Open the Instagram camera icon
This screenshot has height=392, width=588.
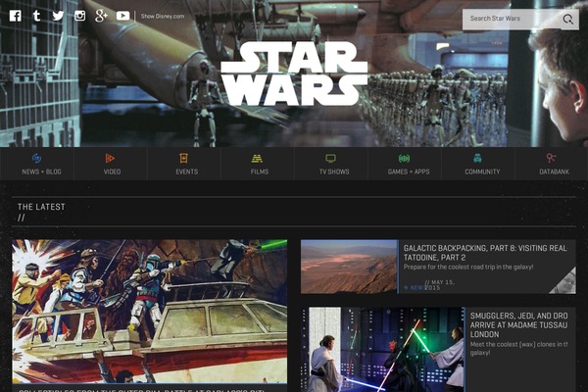(79, 16)
